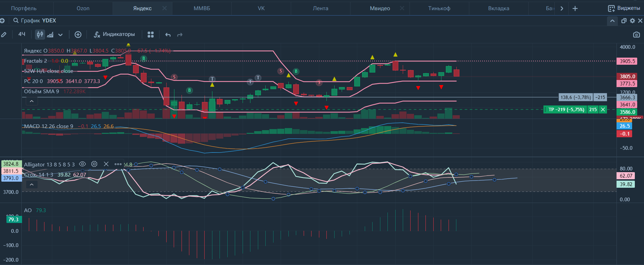The height and width of the screenshot is (265, 644).
Task: Click the search magnifier next to График YDEX
Action: (16, 21)
